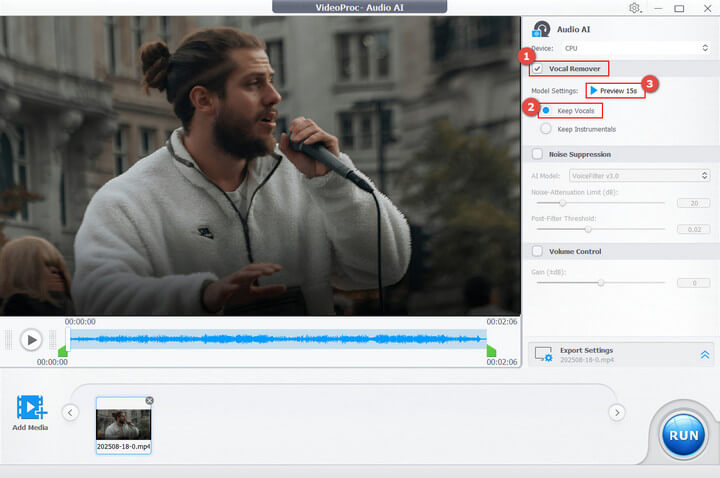Click the Add Media icon
The image size is (720, 478).
(31, 407)
